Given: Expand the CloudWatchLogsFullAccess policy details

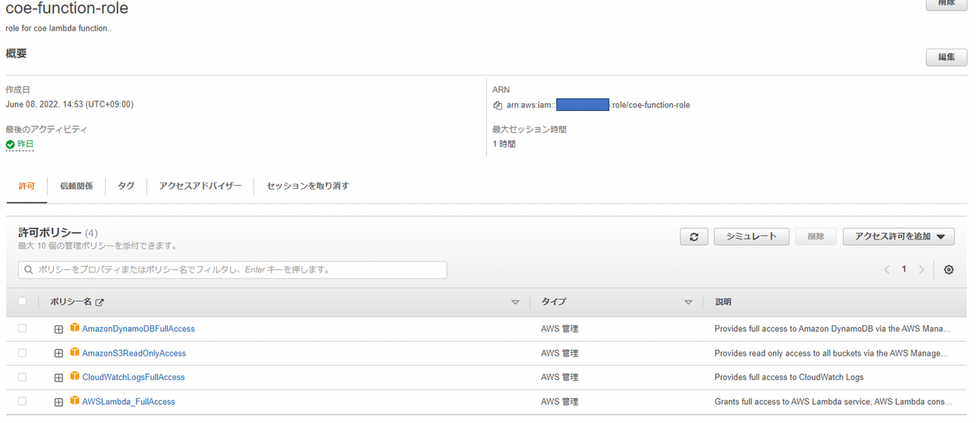Looking at the screenshot, I should [x=59, y=378].
